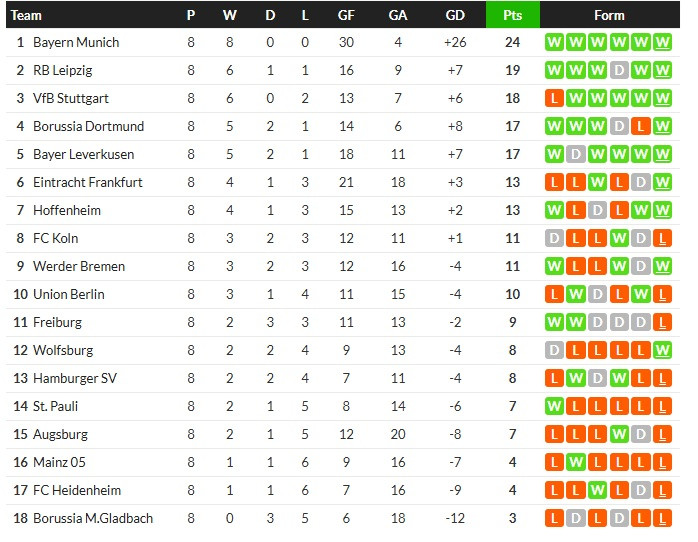
Task: Click the win badge in FC Koln's form
Action: (620, 239)
